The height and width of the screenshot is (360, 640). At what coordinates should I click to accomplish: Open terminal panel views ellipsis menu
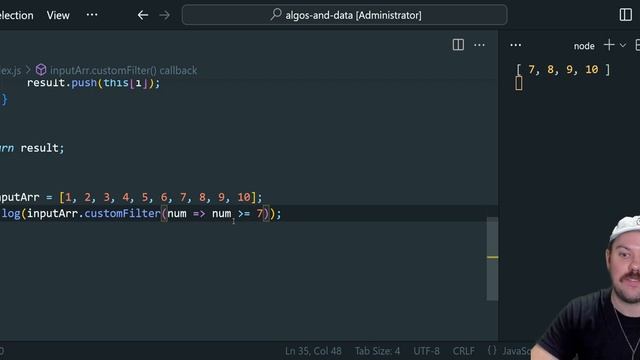tap(516, 45)
